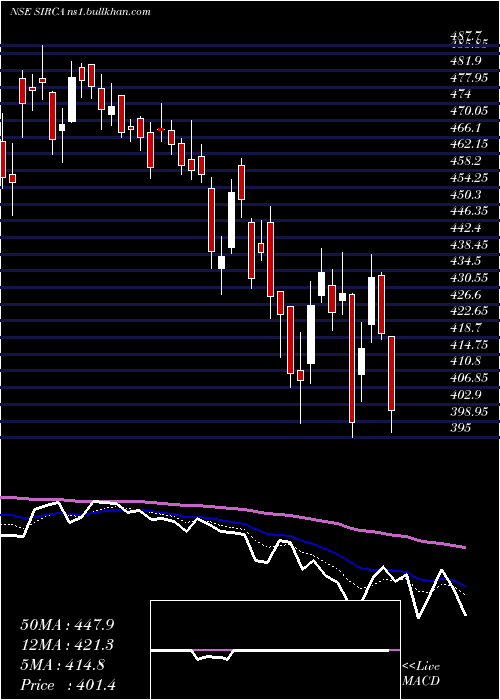Click the 434.5 price axis label
The image size is (500, 700).
[468, 261]
